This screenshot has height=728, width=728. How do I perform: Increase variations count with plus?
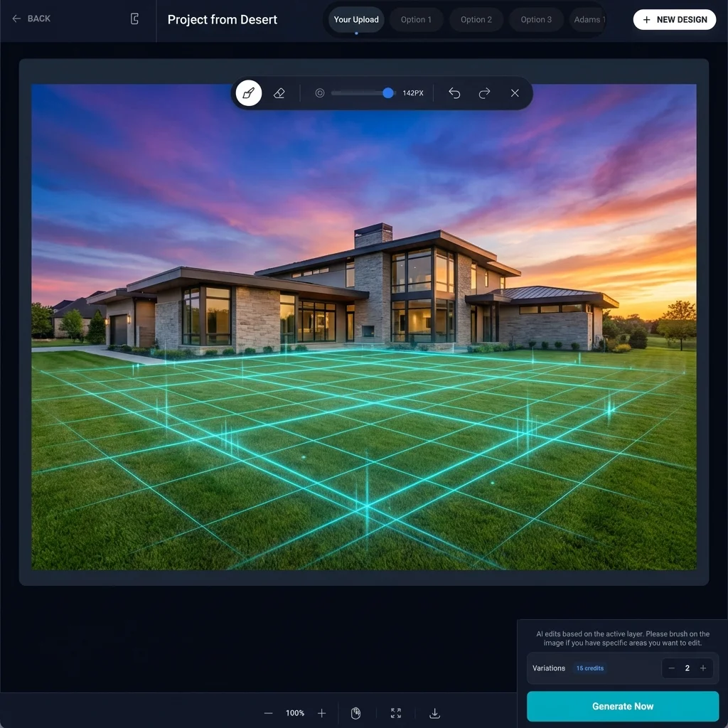coord(703,668)
